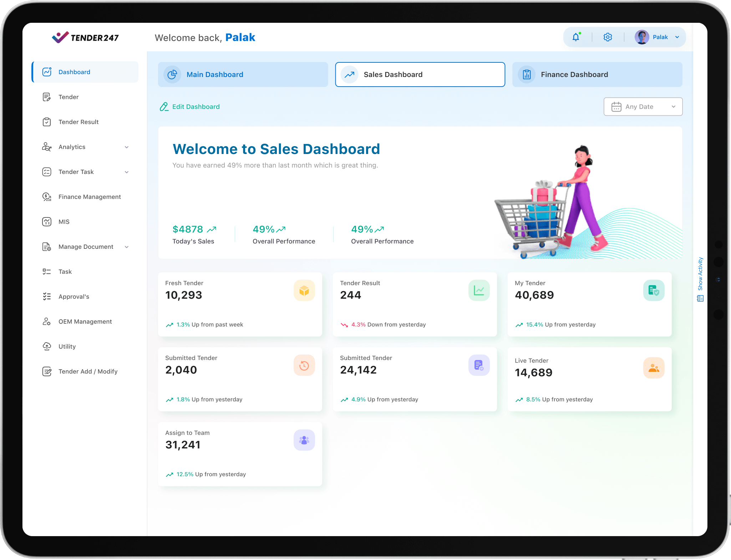
Task: Click the TENDER247 logo
Action: click(x=86, y=37)
